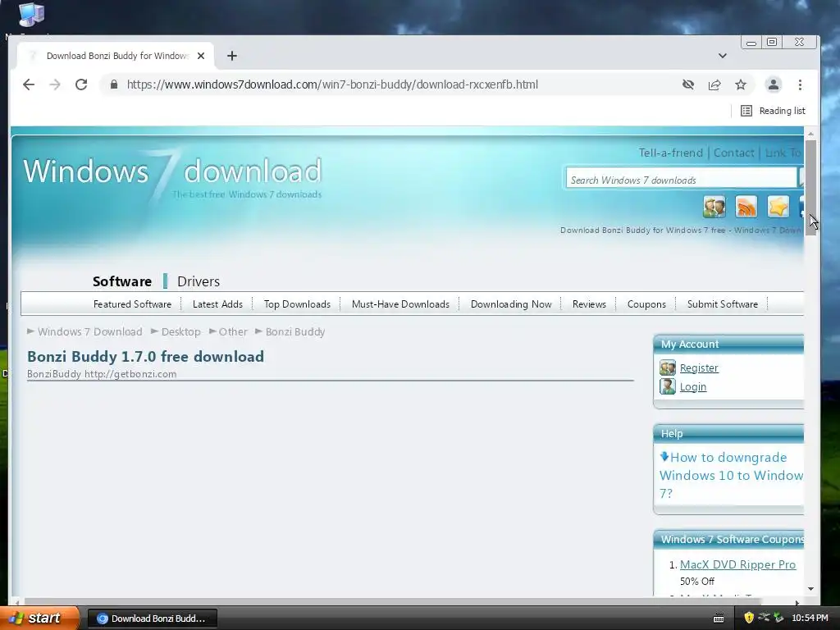The width and height of the screenshot is (840, 630).
Task: Open Downloading Now menu item
Action: [511, 304]
